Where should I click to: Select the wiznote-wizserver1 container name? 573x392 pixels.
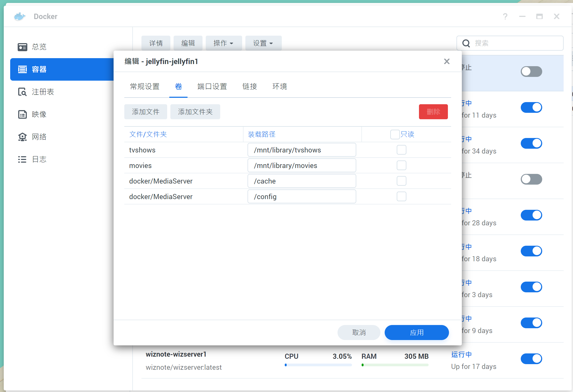(176, 354)
